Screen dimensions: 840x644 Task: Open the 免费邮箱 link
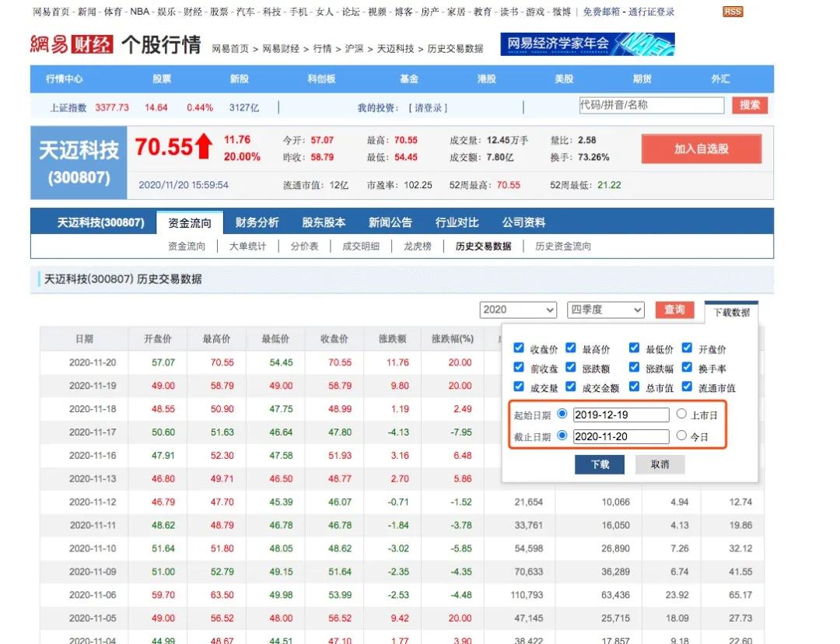[601, 12]
